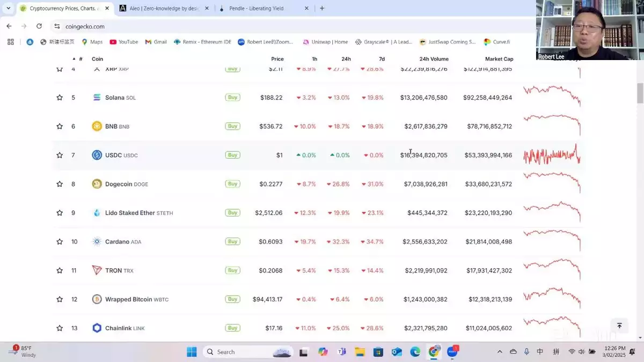The height and width of the screenshot is (362, 644).
Task: Buy Chainlink using its Buy button
Action: pos(232,328)
